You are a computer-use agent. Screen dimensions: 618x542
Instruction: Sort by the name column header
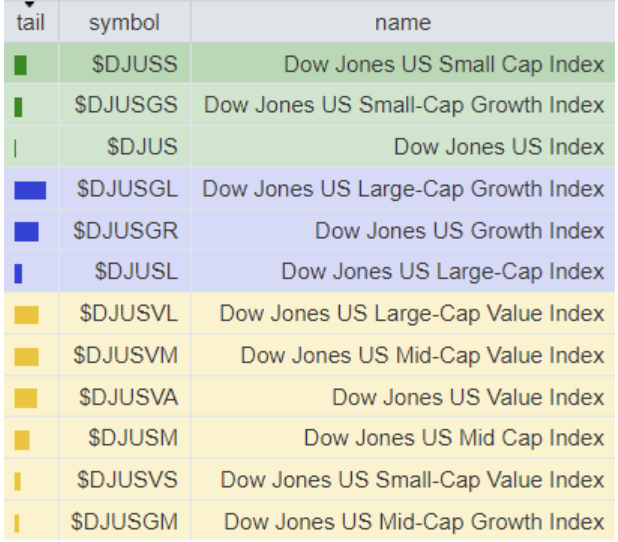pos(403,22)
